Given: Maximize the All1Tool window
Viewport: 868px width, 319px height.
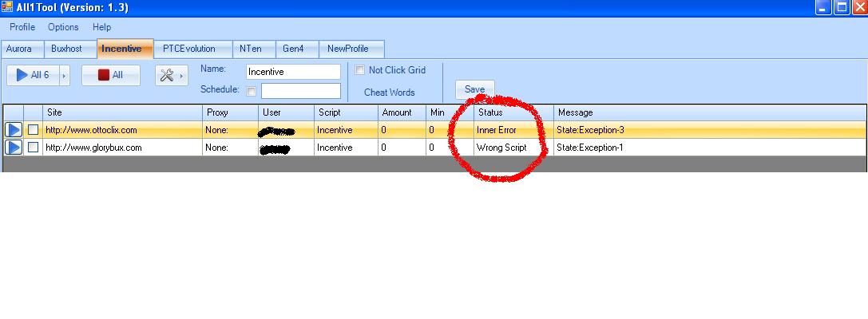Looking at the screenshot, I should coord(842,7).
